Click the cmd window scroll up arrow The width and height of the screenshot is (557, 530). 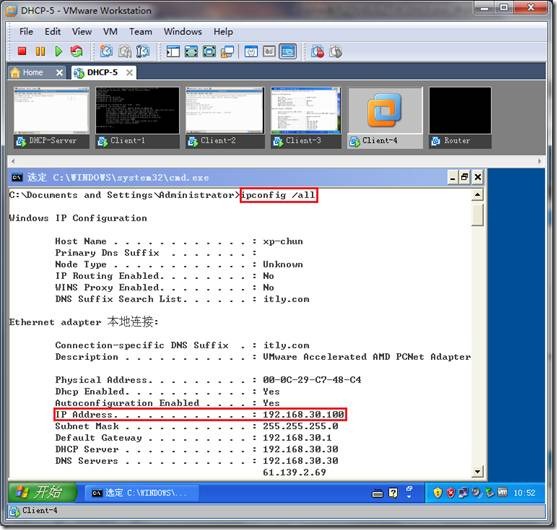click(477, 195)
